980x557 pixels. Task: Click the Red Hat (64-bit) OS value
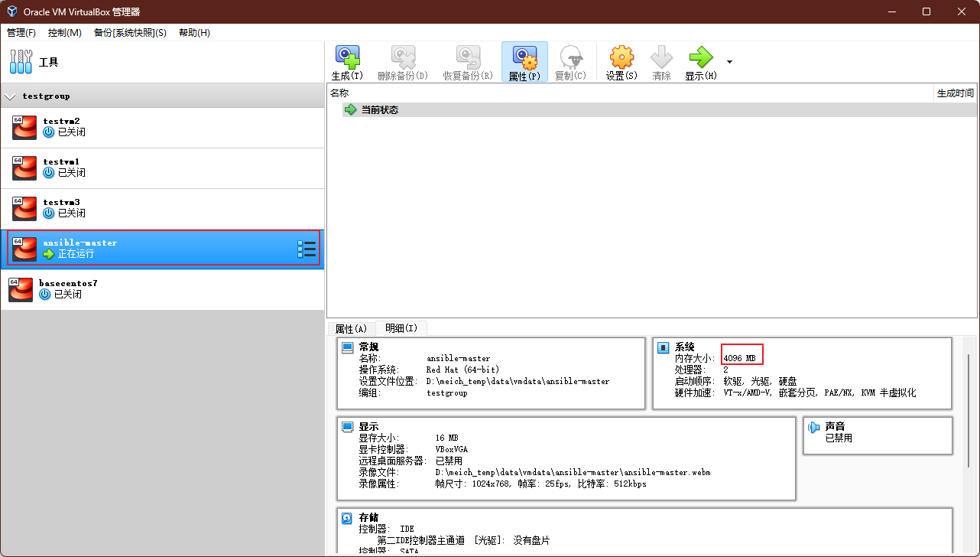pos(462,370)
